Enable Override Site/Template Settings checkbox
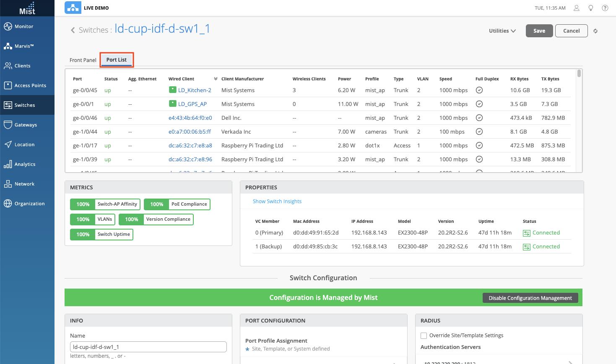 click(x=424, y=336)
